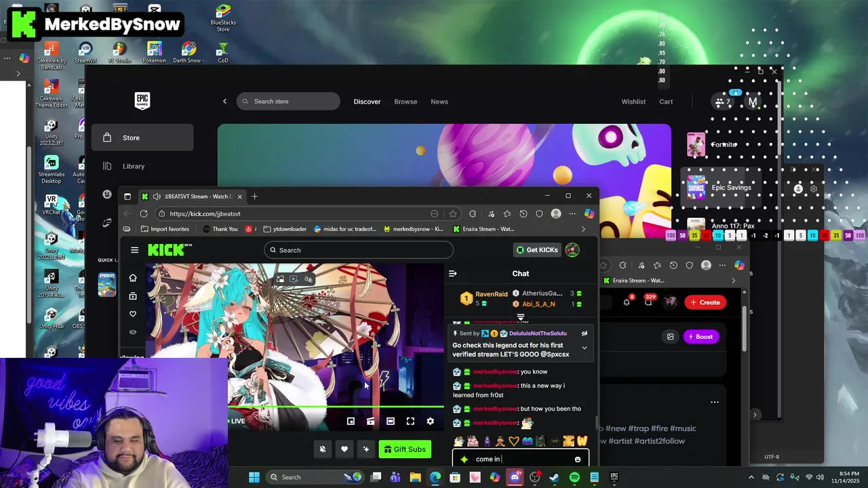The height and width of the screenshot is (488, 868).
Task: Open the Enaira Stream bookmark
Action: coord(484,229)
